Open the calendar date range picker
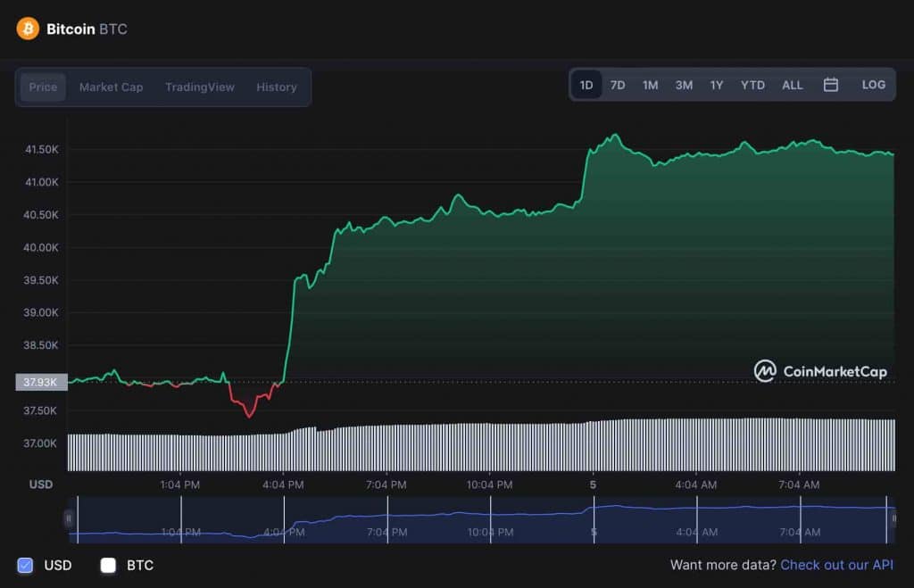This screenshot has height=588, width=914. (830, 85)
